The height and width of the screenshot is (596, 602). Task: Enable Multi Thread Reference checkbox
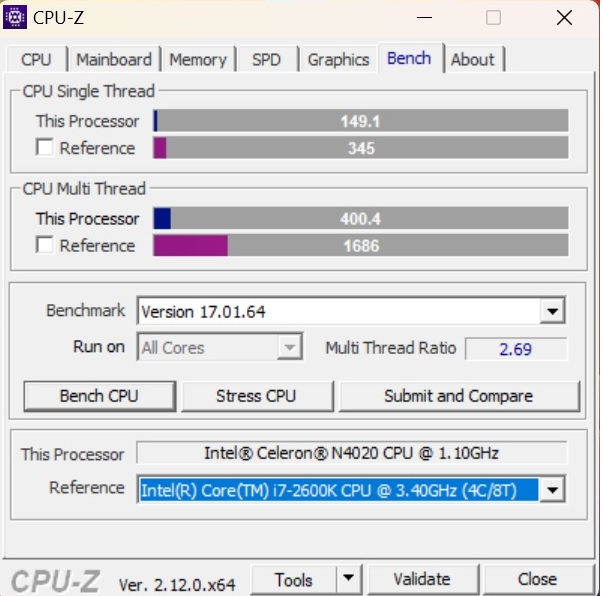(x=45, y=245)
